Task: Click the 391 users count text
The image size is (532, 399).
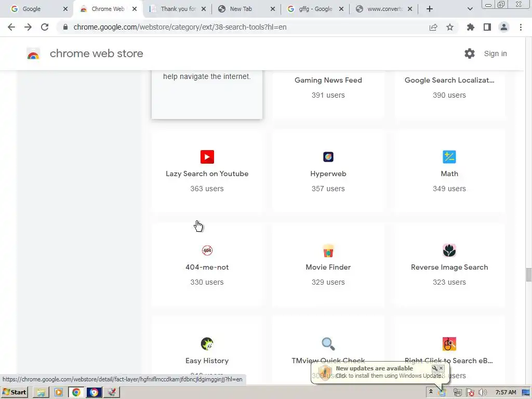Action: [328, 95]
